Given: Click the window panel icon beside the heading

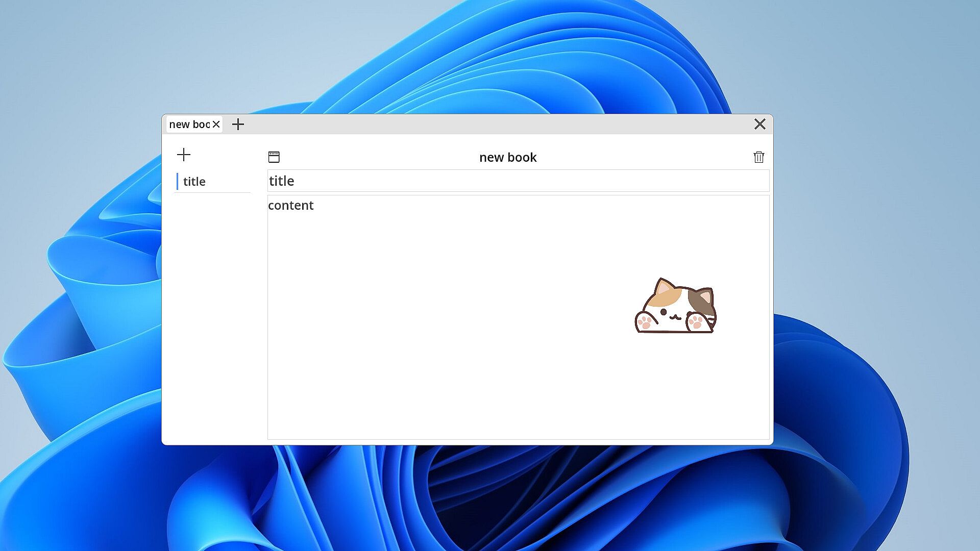Looking at the screenshot, I should click(274, 157).
